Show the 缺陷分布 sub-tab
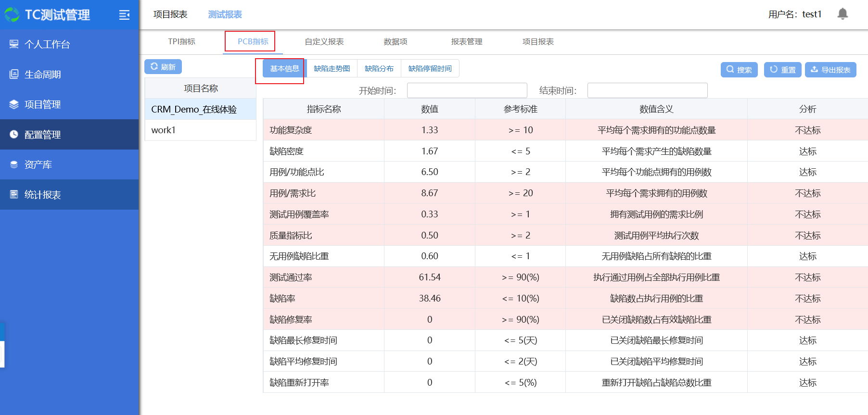 379,69
